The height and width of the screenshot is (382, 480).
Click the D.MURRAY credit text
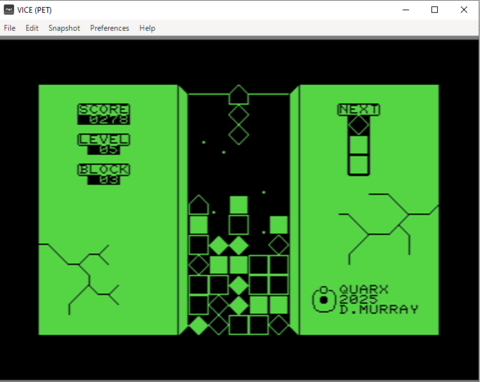379,309
